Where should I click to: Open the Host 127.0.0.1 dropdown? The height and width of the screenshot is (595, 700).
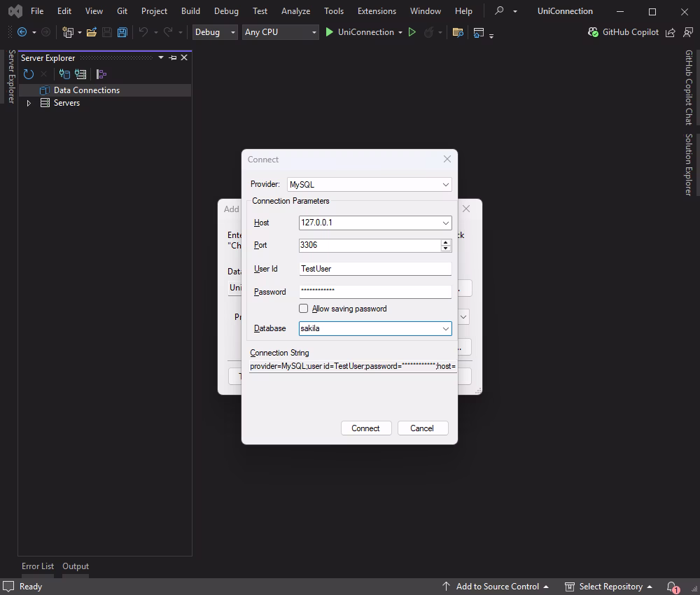point(445,223)
